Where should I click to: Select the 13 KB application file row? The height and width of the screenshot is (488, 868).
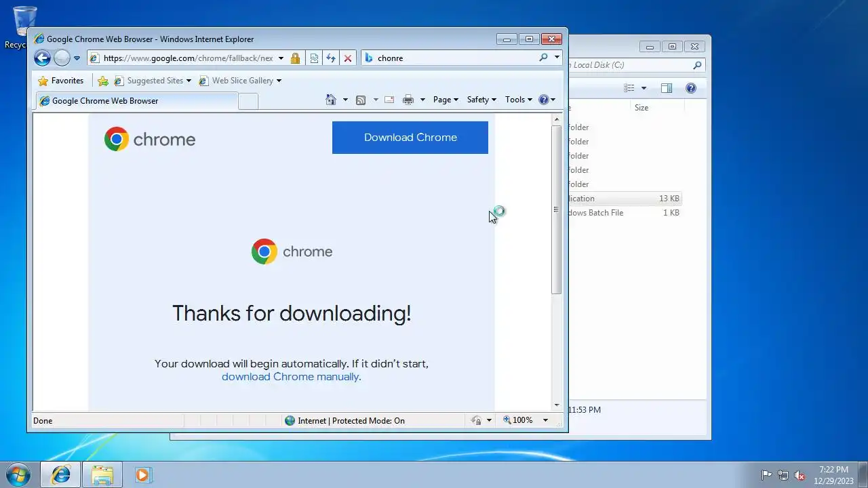[x=625, y=199]
